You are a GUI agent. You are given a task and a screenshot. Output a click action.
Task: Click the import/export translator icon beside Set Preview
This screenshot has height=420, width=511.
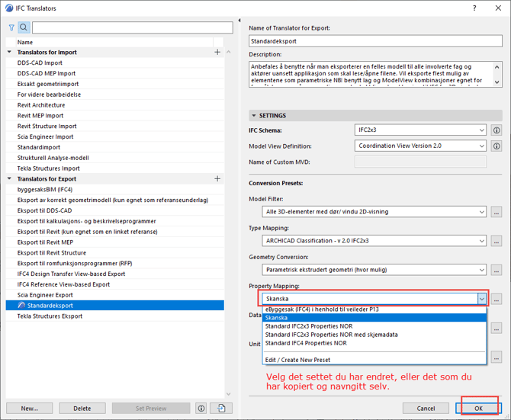pos(221,409)
